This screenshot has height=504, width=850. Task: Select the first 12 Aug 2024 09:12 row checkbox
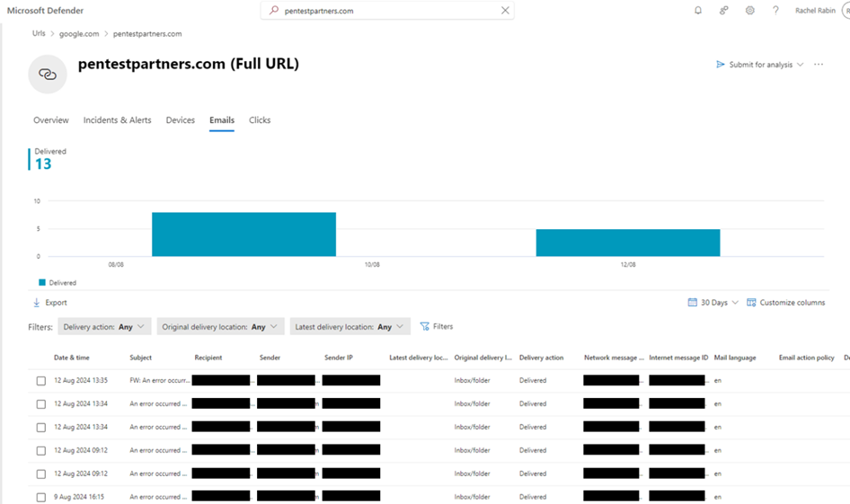(41, 451)
